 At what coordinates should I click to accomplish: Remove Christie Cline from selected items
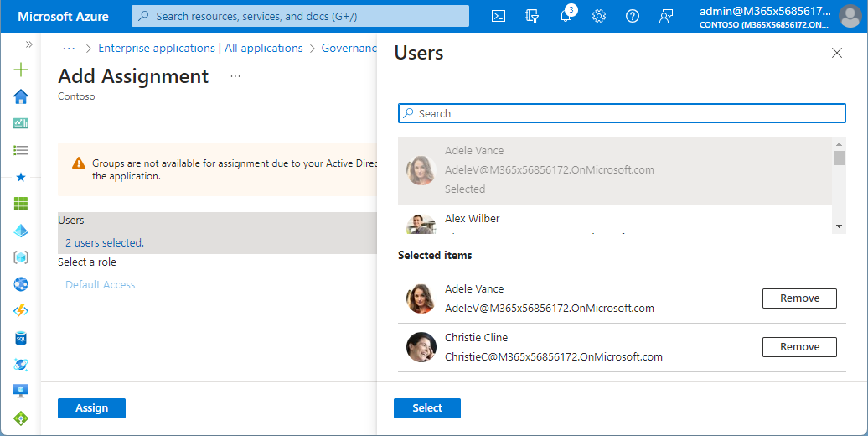point(799,347)
